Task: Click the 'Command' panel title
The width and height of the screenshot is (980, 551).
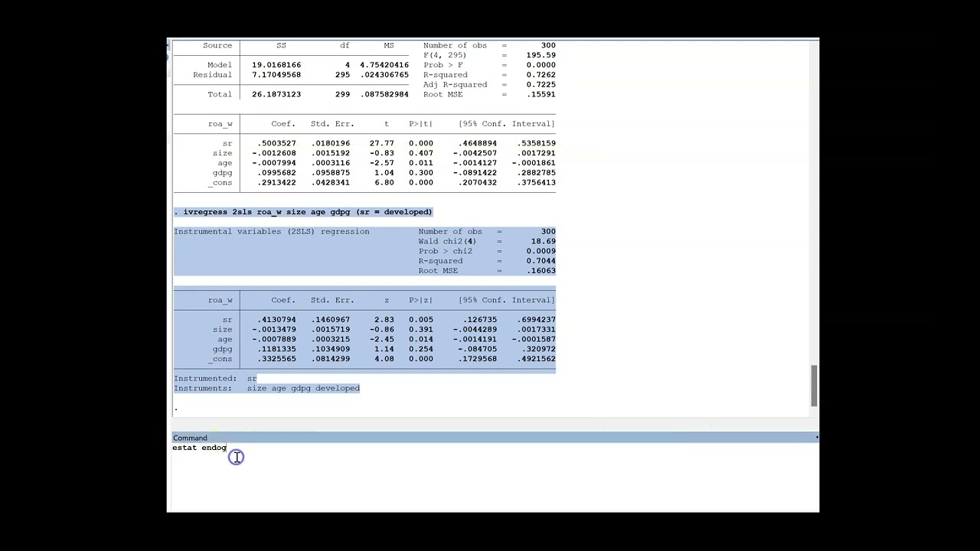Action: (x=190, y=438)
